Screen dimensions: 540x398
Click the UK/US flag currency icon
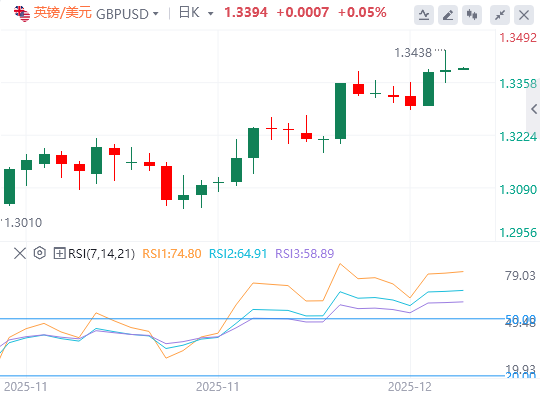22,14
